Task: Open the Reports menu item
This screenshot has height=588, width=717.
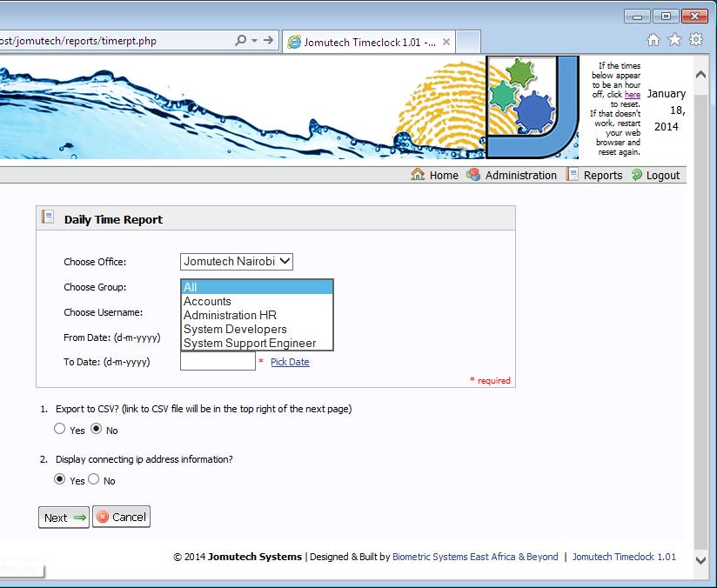Action: [x=603, y=175]
